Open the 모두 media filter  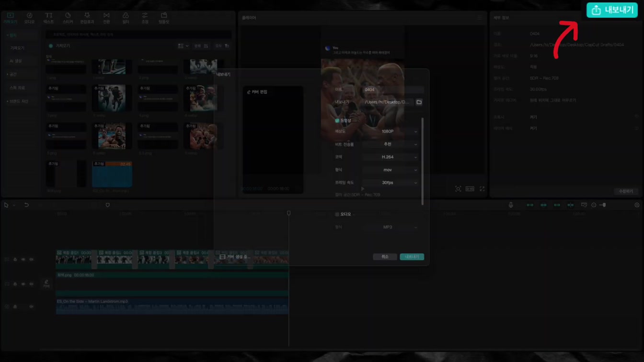click(222, 46)
